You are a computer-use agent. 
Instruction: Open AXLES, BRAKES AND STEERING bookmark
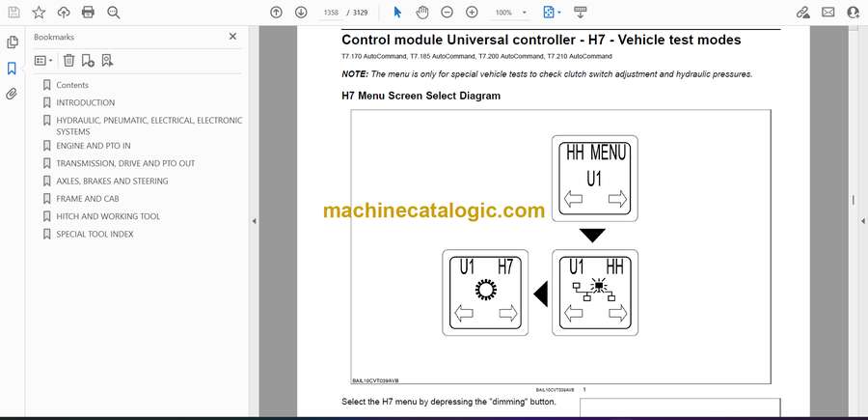click(x=112, y=182)
